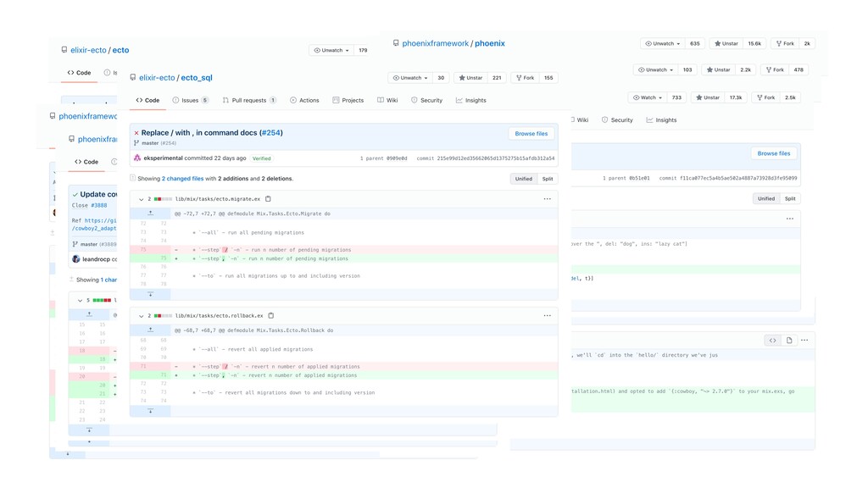Select Split view in phoenix commit window
Image resolution: width=868 pixels, height=488 pixels.
tap(790, 198)
